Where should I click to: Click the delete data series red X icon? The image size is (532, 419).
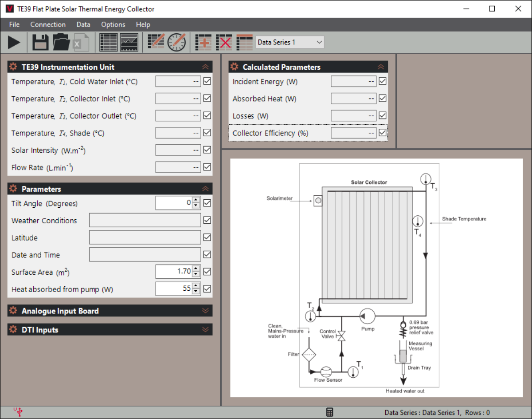pyautogui.click(x=224, y=43)
